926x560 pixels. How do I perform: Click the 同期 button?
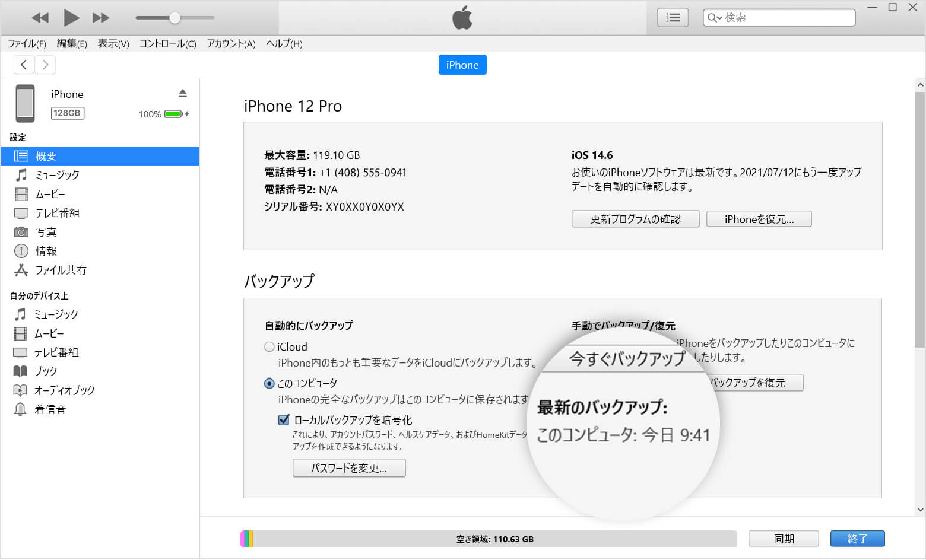(x=784, y=539)
